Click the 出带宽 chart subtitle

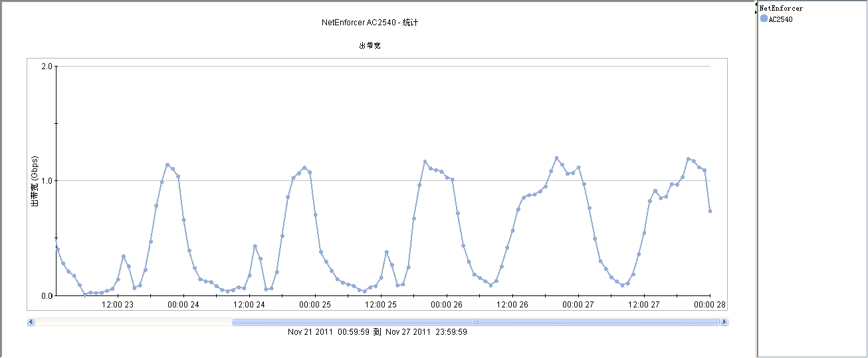370,46
